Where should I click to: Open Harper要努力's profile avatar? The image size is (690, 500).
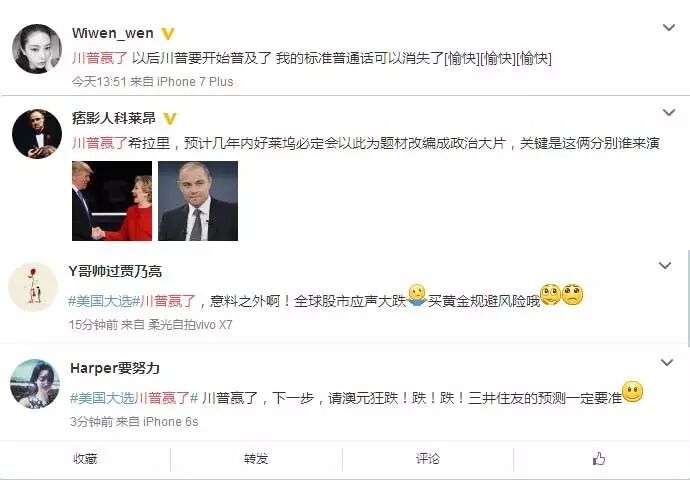click(x=34, y=384)
